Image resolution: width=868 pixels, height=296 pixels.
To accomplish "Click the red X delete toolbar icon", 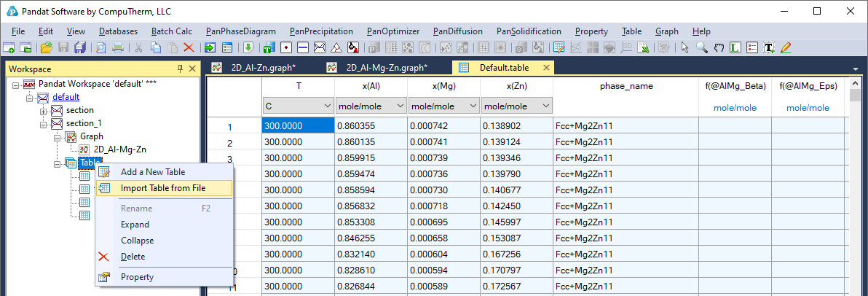I will coord(189,47).
